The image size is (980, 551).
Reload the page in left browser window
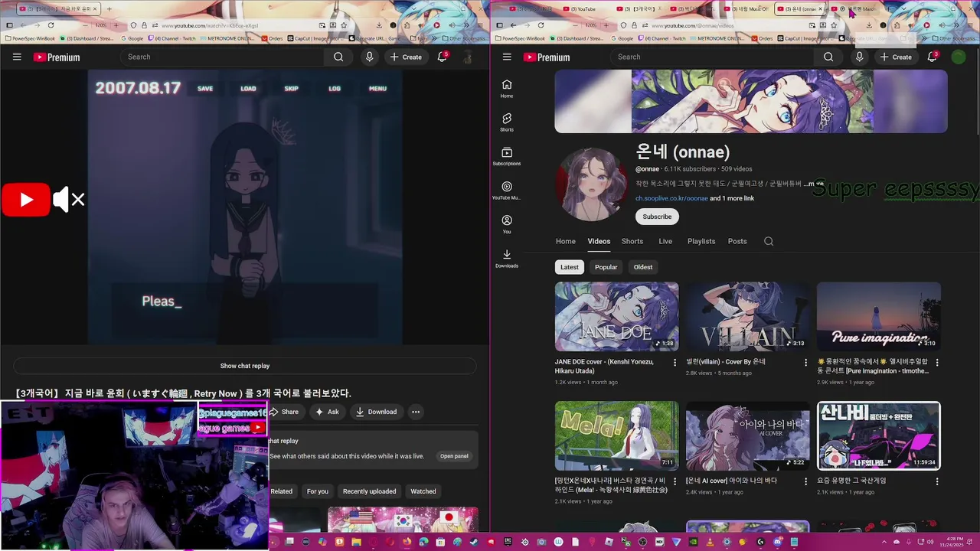tap(51, 25)
